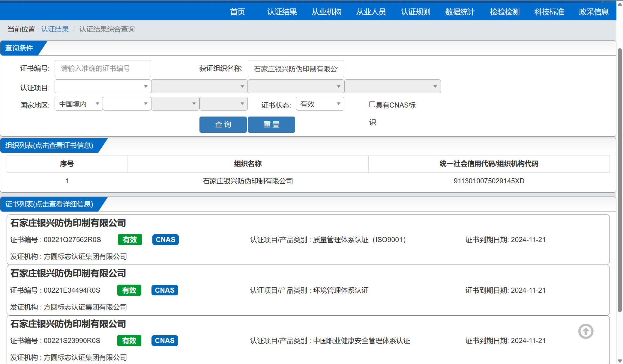Click the 获证组织名称 input field
623x364 pixels.
point(296,69)
